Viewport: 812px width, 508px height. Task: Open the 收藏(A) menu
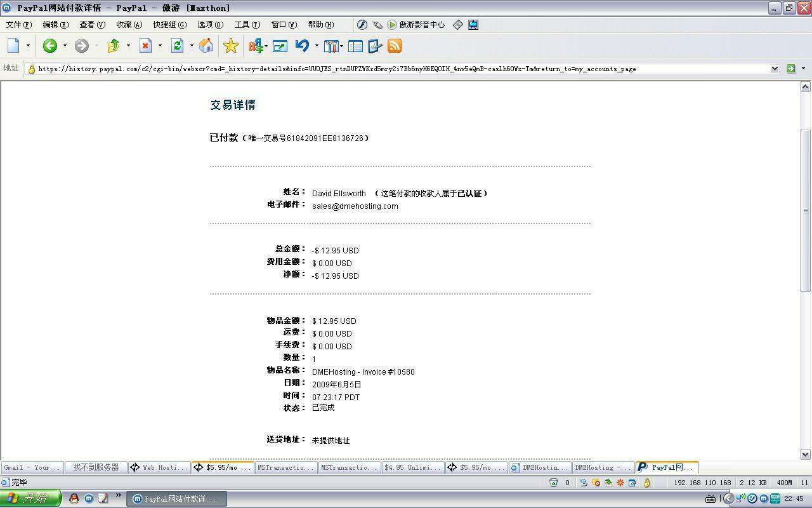click(x=129, y=25)
